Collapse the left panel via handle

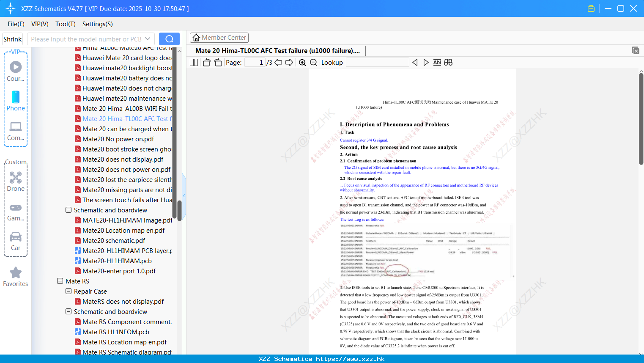pyautogui.click(x=184, y=195)
